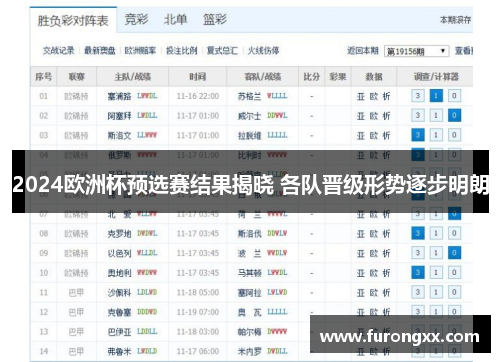Toggle pick 3 in row 08 克罗地

click(418, 233)
